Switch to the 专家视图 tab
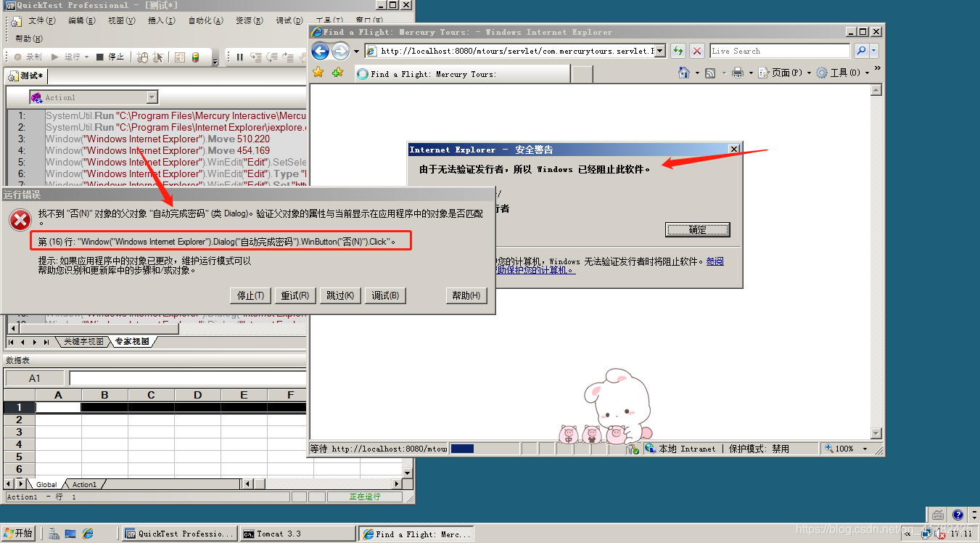This screenshot has height=543, width=980. 131,341
